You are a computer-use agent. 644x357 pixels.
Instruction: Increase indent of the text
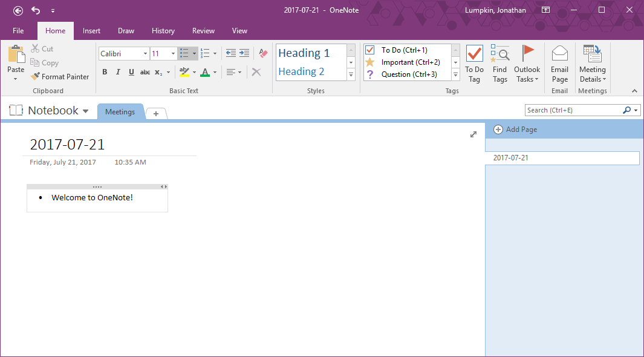tap(244, 53)
